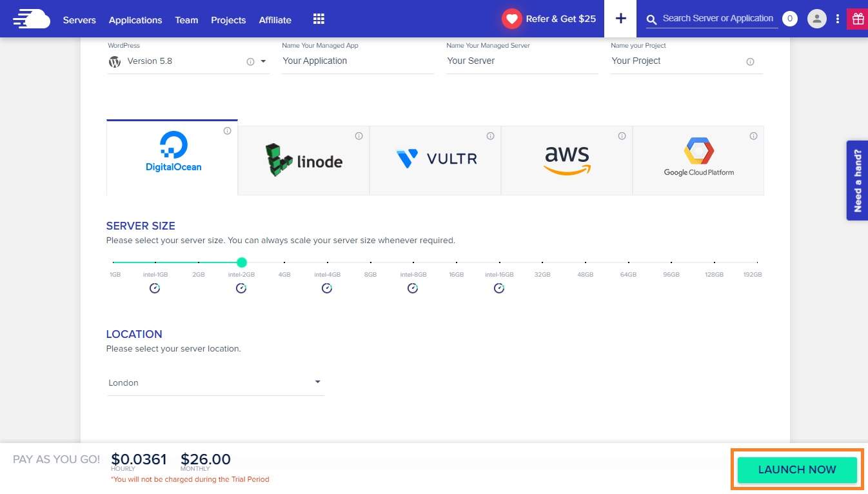Click the server size slider handle
The height and width of the screenshot is (494, 868).
[x=241, y=262]
